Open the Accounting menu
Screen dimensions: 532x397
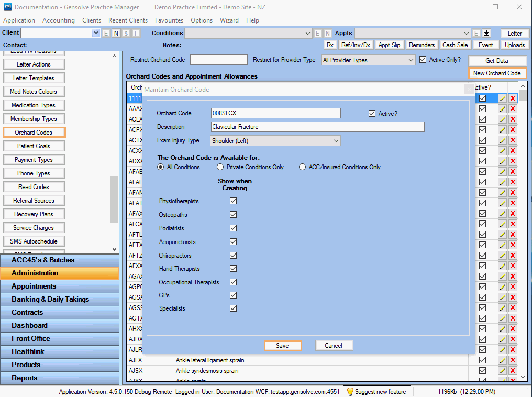(59, 20)
